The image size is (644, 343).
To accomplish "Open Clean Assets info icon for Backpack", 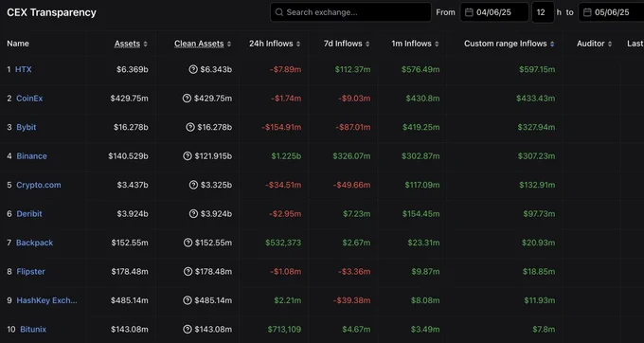I will (188, 243).
